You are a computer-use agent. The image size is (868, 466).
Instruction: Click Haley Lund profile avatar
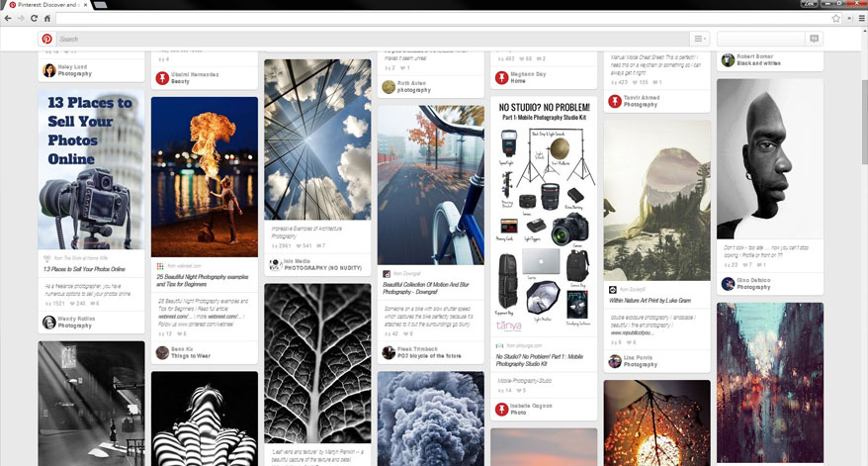49,70
